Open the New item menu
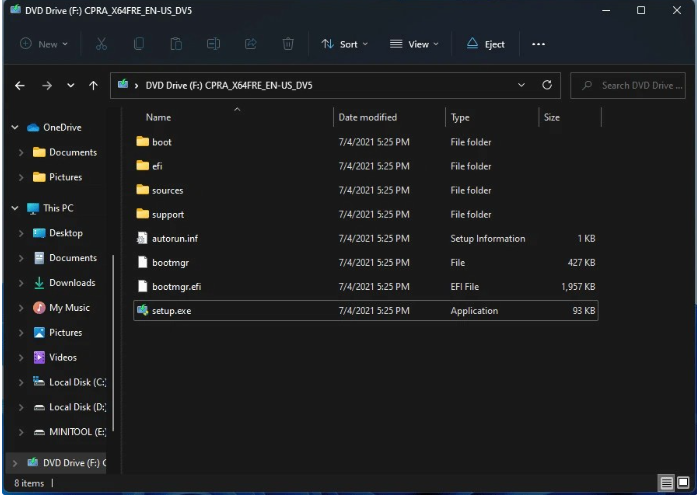The image size is (697, 495). (x=44, y=44)
